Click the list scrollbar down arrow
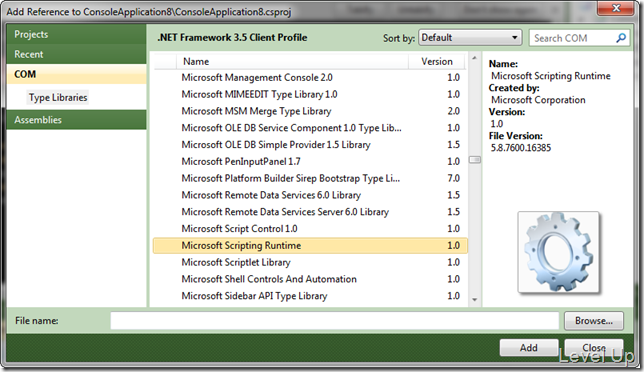644x372 pixels. (x=474, y=300)
